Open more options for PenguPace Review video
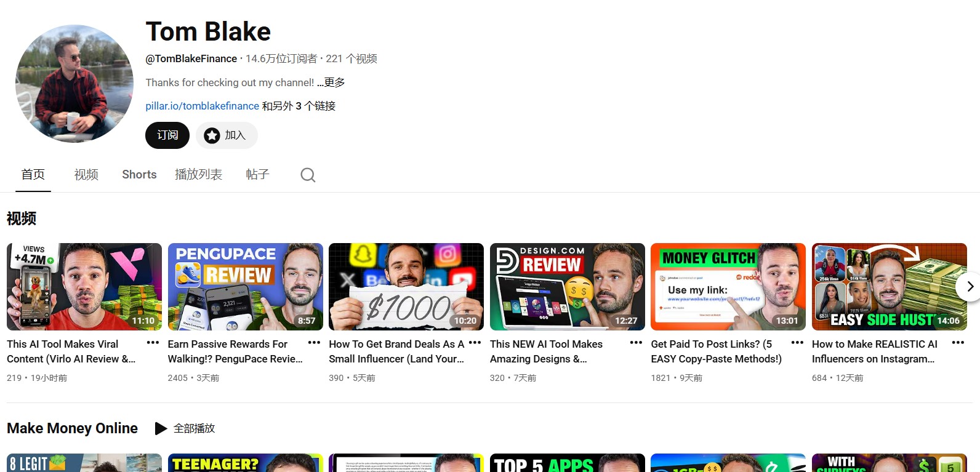980x472 pixels. tap(314, 343)
